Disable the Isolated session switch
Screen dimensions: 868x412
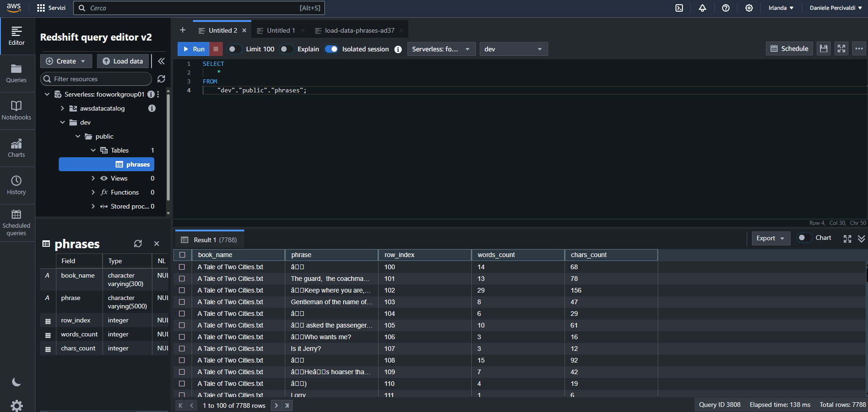point(331,49)
